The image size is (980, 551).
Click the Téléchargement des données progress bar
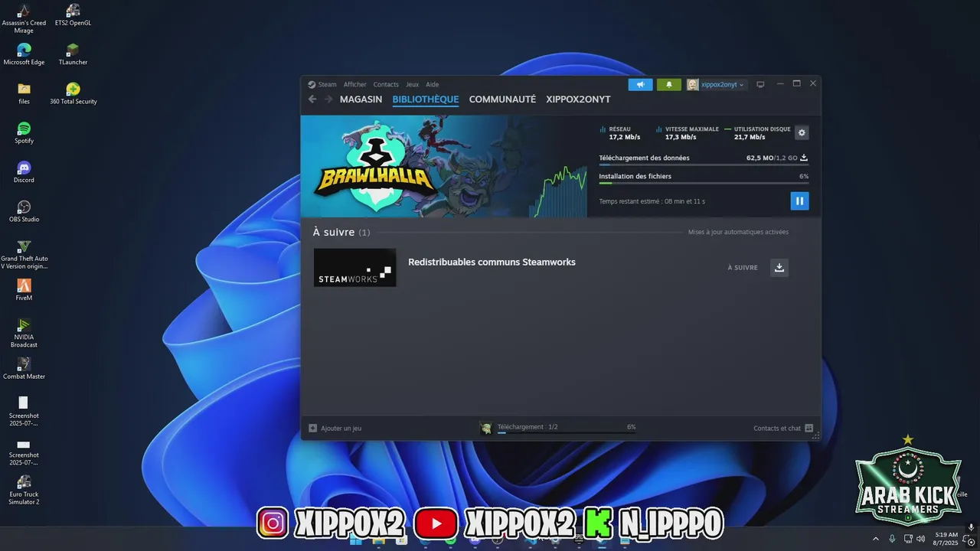(704, 165)
